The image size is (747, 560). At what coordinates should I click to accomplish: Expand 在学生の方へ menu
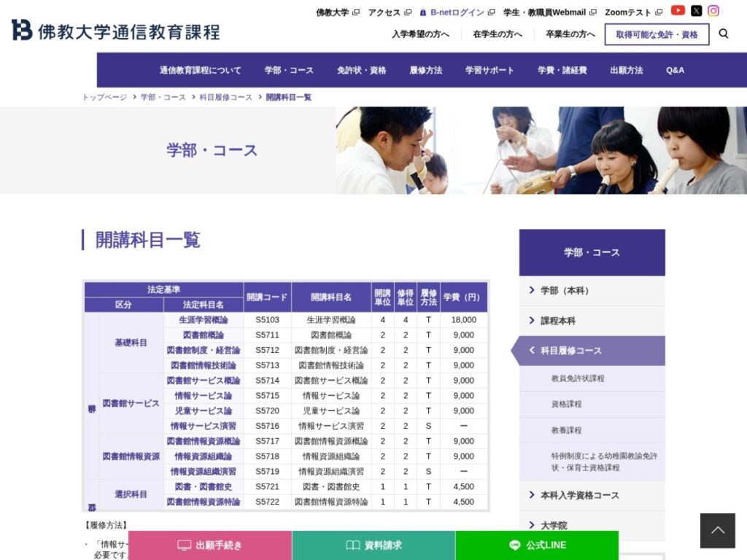coord(498,34)
